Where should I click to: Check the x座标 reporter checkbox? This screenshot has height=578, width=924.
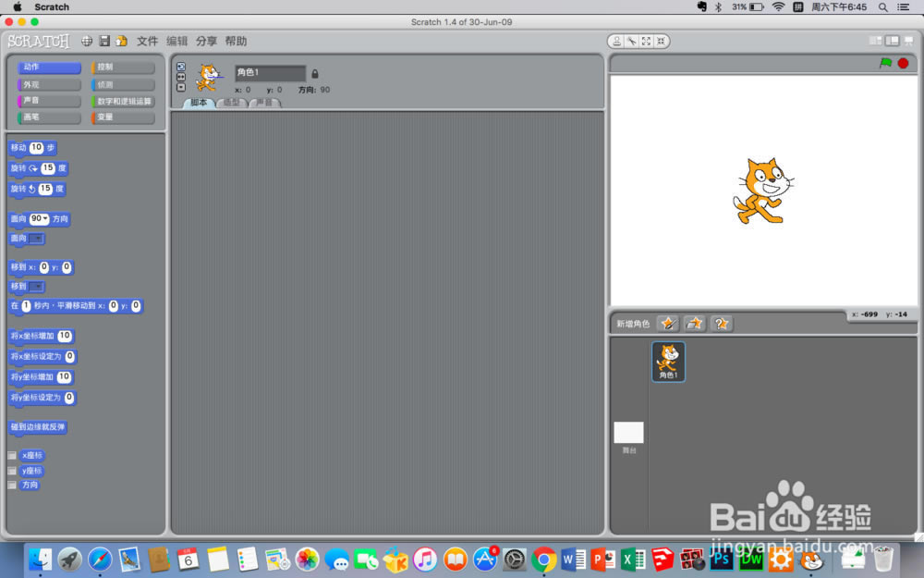coord(12,455)
